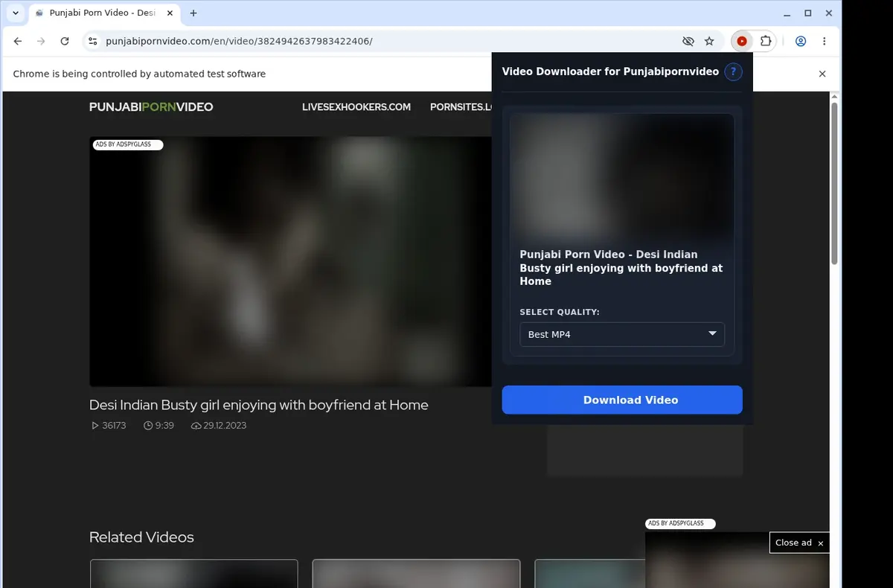Go forward to next page

pyautogui.click(x=41, y=42)
